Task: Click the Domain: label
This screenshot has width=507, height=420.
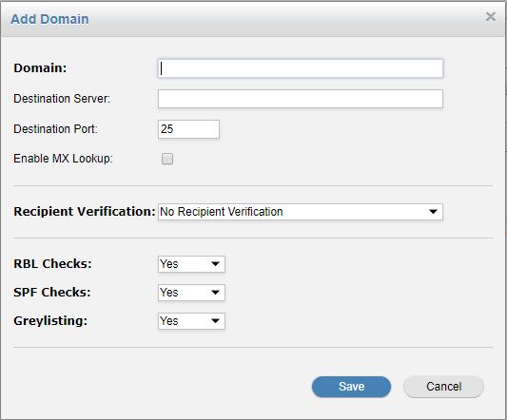Action: [40, 67]
